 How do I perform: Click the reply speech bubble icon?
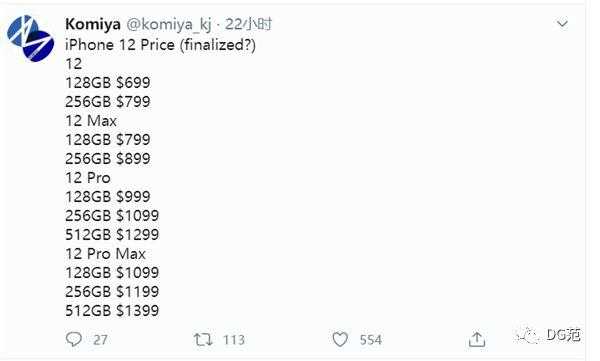pos(73,339)
